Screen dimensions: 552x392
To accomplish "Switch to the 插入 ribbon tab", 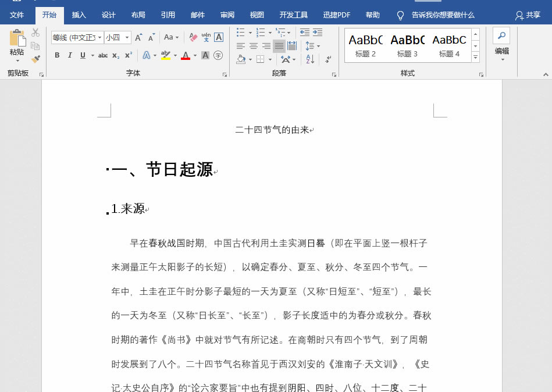I will [79, 15].
